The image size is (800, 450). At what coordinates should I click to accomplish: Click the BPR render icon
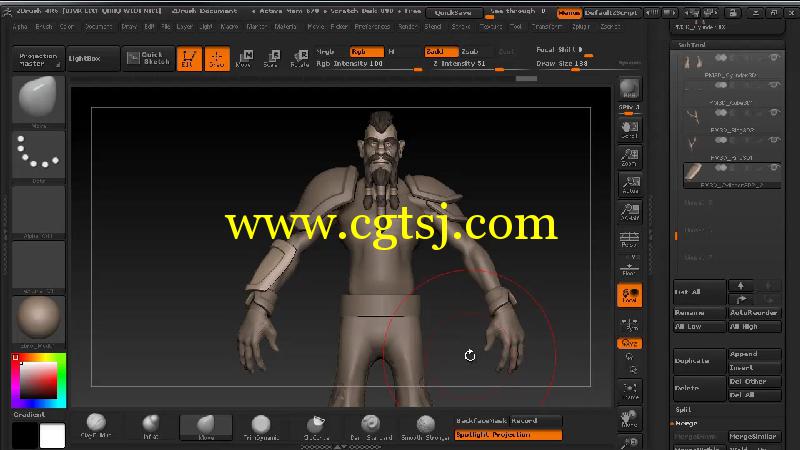pyautogui.click(x=630, y=89)
